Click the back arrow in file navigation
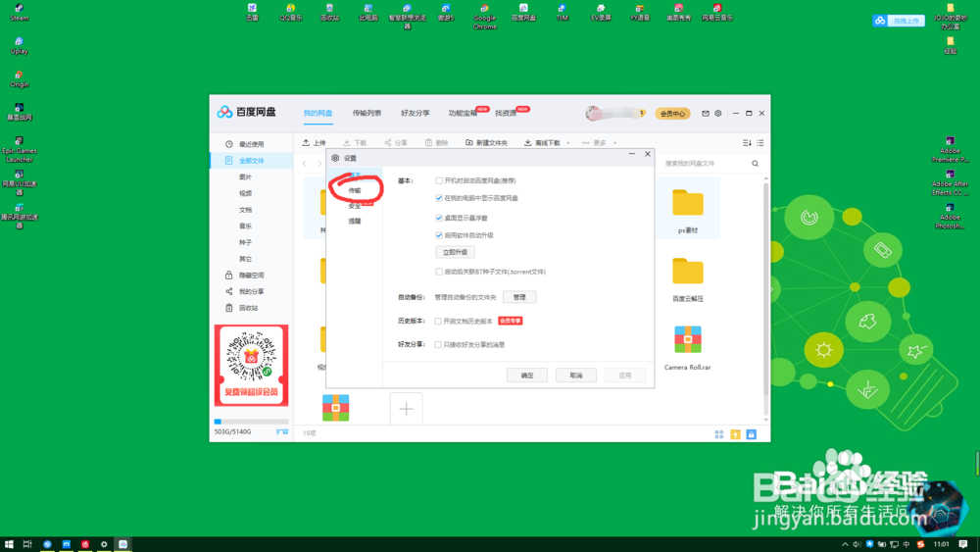 pyautogui.click(x=305, y=163)
